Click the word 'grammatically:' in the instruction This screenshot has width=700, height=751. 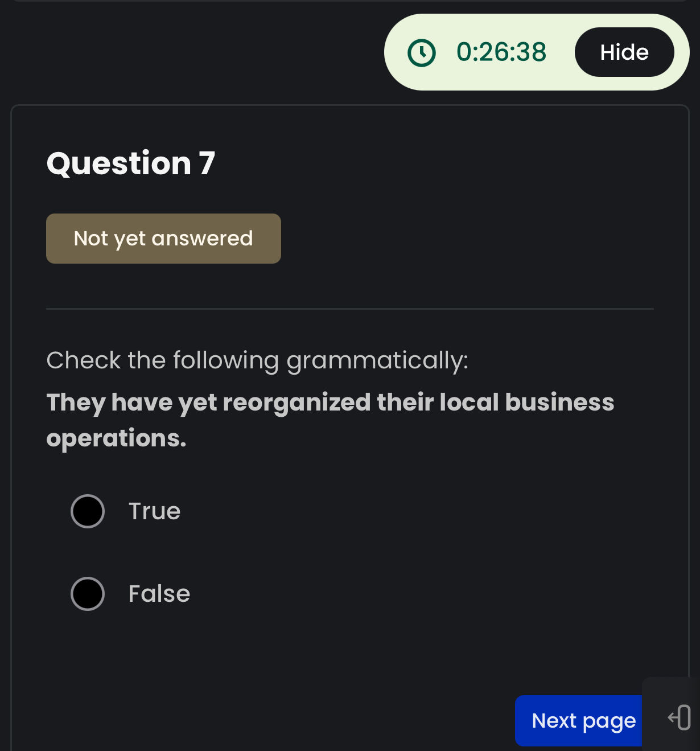pyautogui.click(x=377, y=361)
